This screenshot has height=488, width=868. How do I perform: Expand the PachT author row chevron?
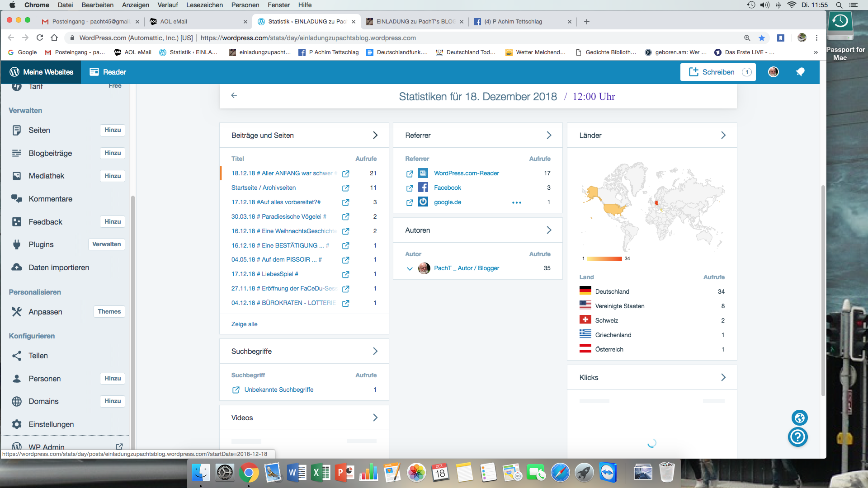(410, 268)
